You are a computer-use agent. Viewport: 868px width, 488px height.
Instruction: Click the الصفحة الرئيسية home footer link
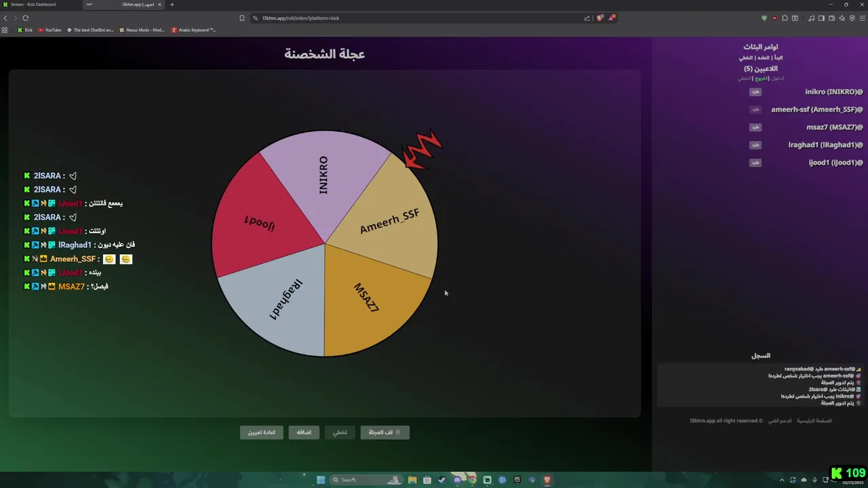tap(814, 421)
